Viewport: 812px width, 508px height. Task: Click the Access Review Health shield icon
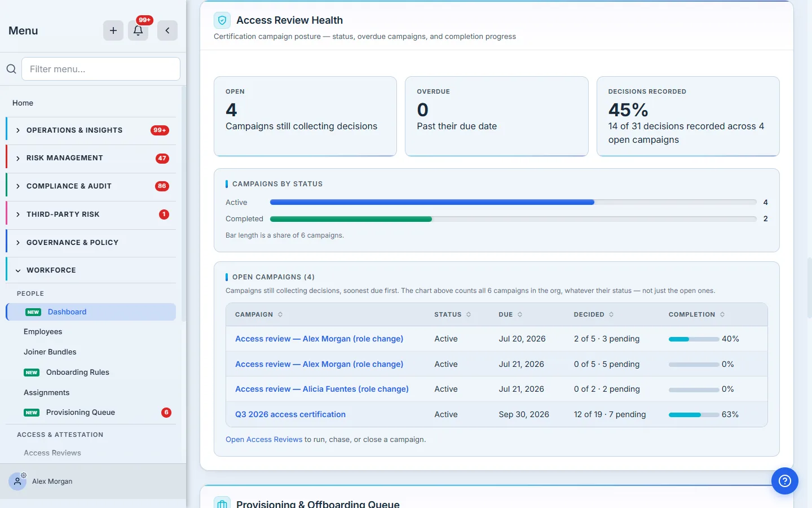[x=222, y=20]
